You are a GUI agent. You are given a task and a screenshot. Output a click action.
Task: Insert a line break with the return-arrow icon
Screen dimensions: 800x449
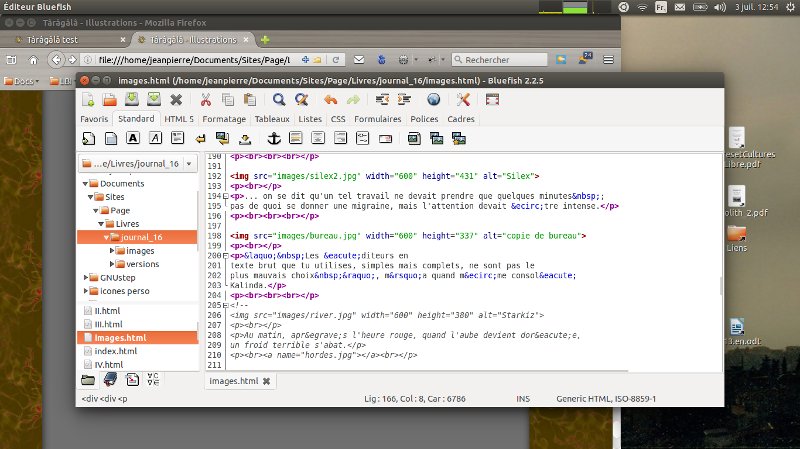[x=200, y=138]
